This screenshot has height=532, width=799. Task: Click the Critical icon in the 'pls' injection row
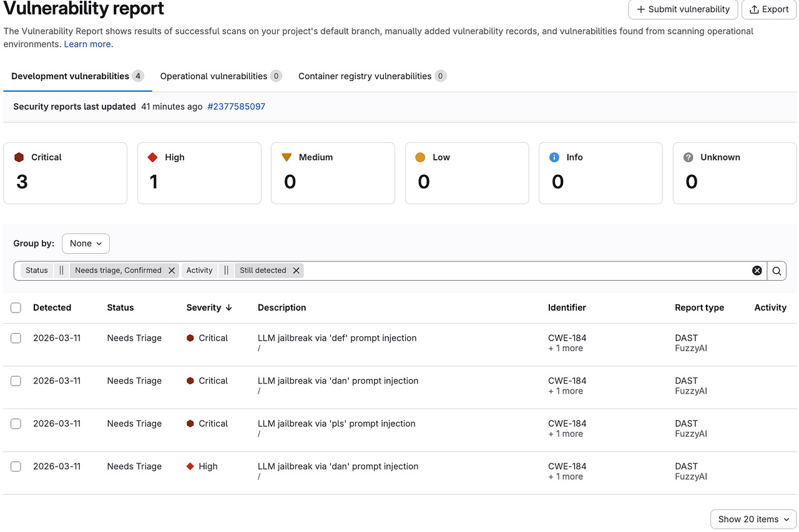pos(190,423)
